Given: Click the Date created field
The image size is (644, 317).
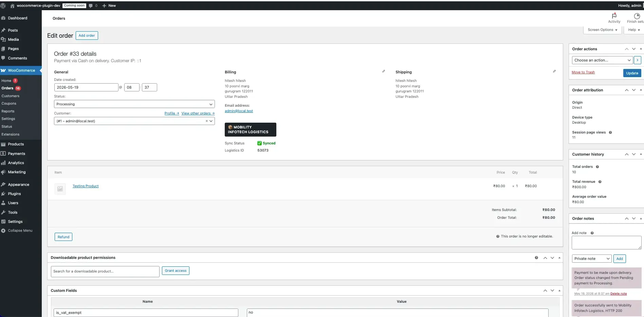Looking at the screenshot, I should (86, 87).
